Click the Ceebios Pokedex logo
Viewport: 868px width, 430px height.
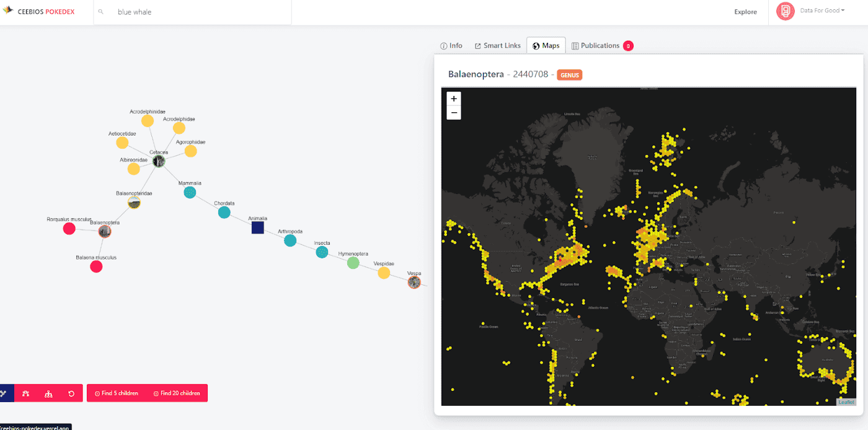pyautogui.click(x=38, y=12)
